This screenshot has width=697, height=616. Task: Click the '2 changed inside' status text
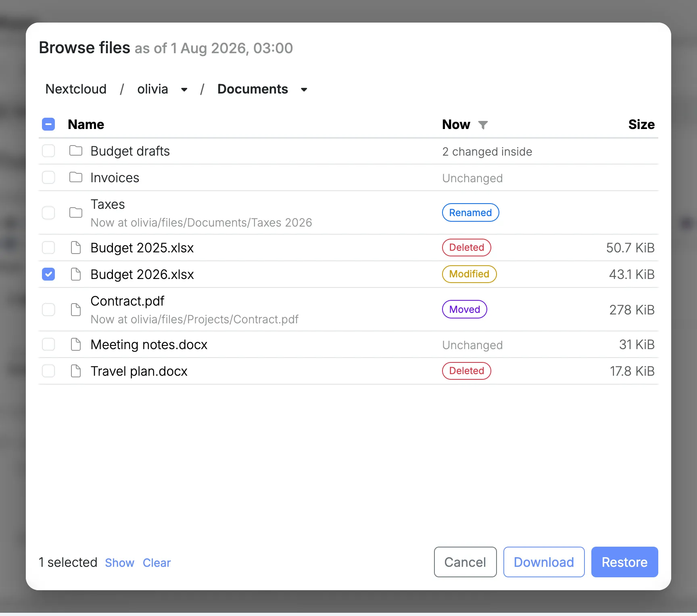pyautogui.click(x=487, y=152)
